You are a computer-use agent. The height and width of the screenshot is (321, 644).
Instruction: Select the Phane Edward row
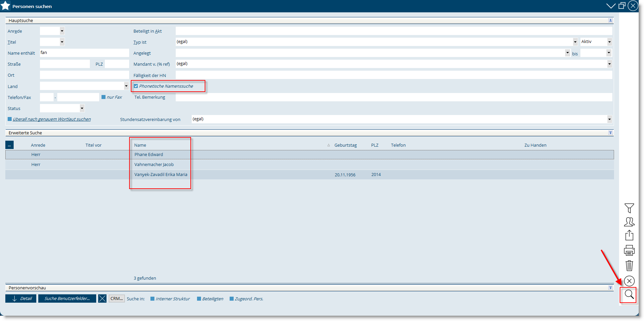pyautogui.click(x=310, y=155)
